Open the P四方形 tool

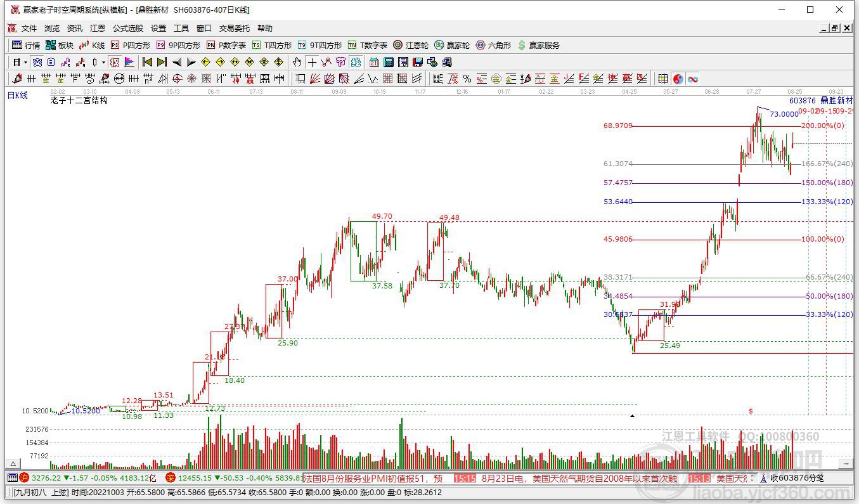(x=131, y=45)
